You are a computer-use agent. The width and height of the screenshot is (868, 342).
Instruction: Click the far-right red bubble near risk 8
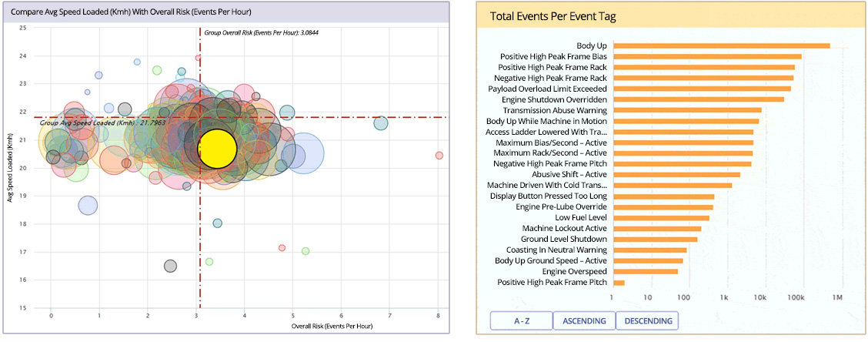(x=439, y=156)
